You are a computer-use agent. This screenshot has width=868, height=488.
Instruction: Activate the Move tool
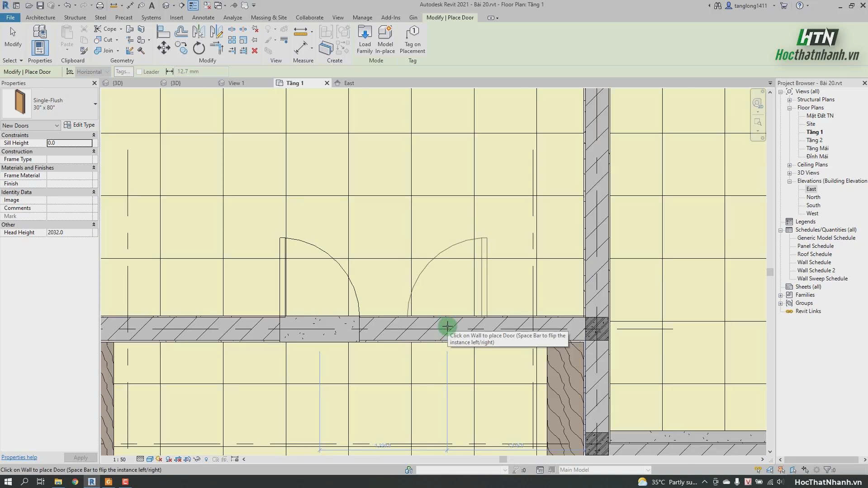tap(163, 48)
